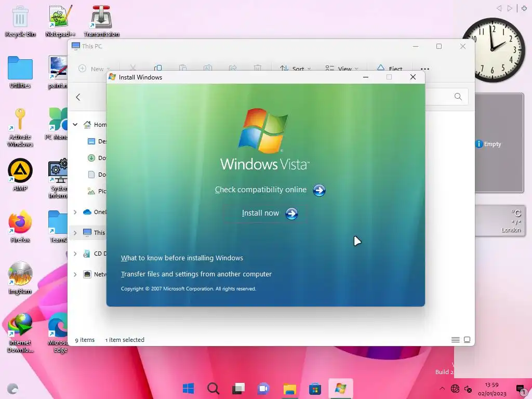
Task: Select Pictures in the navigation pane
Action: (x=97, y=191)
